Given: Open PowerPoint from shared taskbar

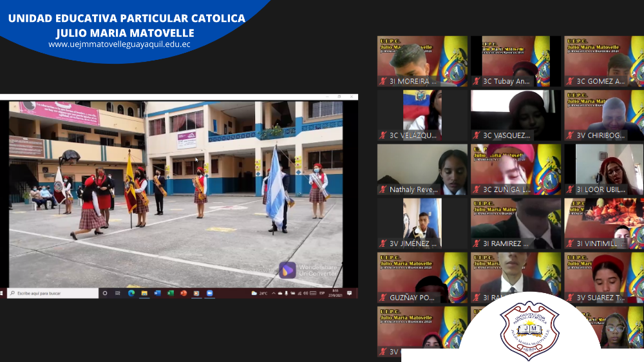Looking at the screenshot, I should tap(184, 293).
